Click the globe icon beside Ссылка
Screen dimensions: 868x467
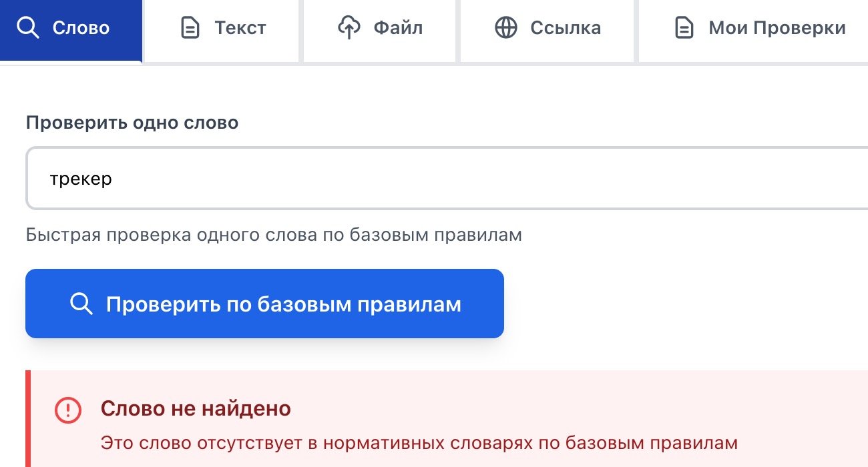[506, 28]
